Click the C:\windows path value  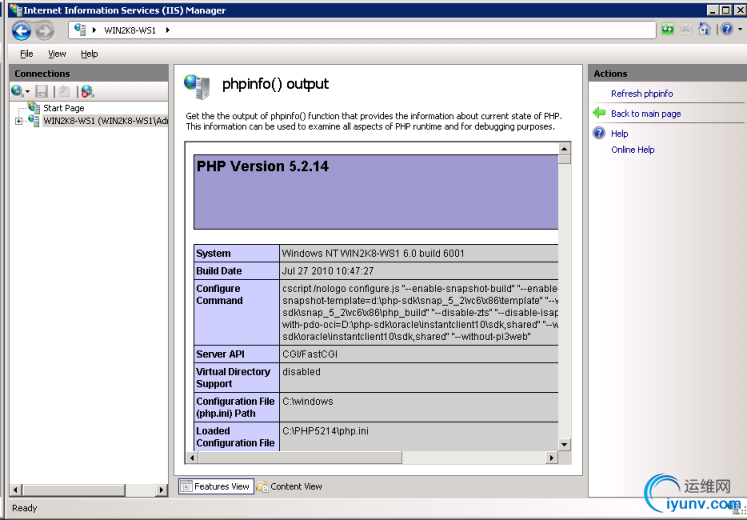(308, 401)
